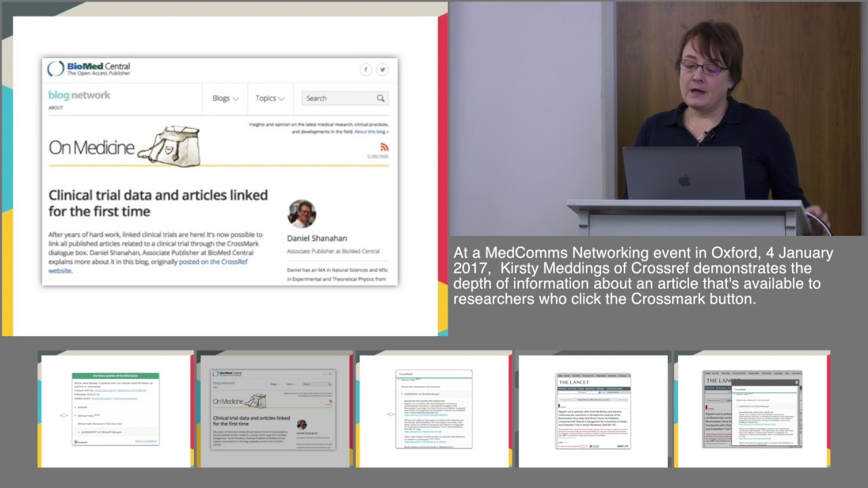Click the On Medicine bag illustration

pos(169,145)
